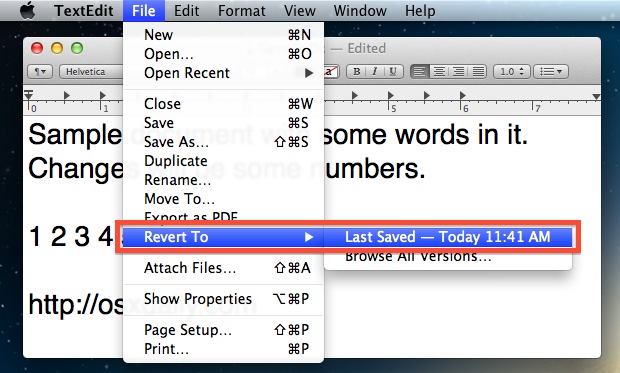Click 'words in it.' document text

(462, 134)
